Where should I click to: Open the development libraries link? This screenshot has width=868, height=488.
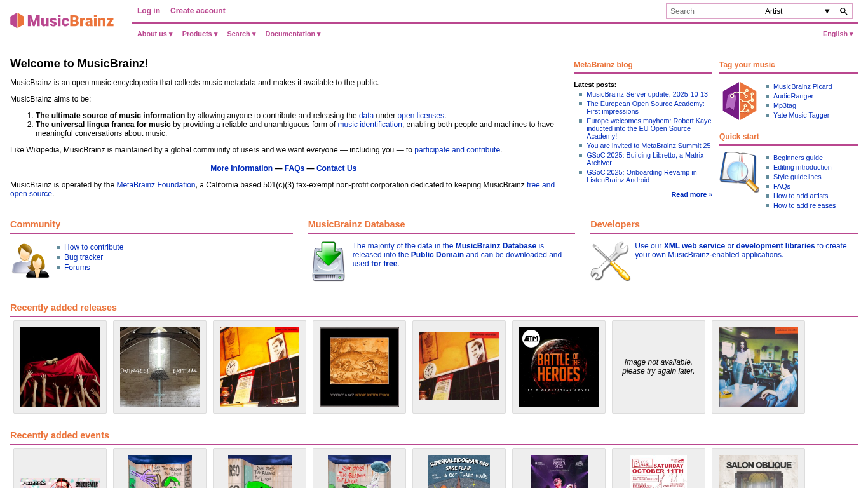775,246
